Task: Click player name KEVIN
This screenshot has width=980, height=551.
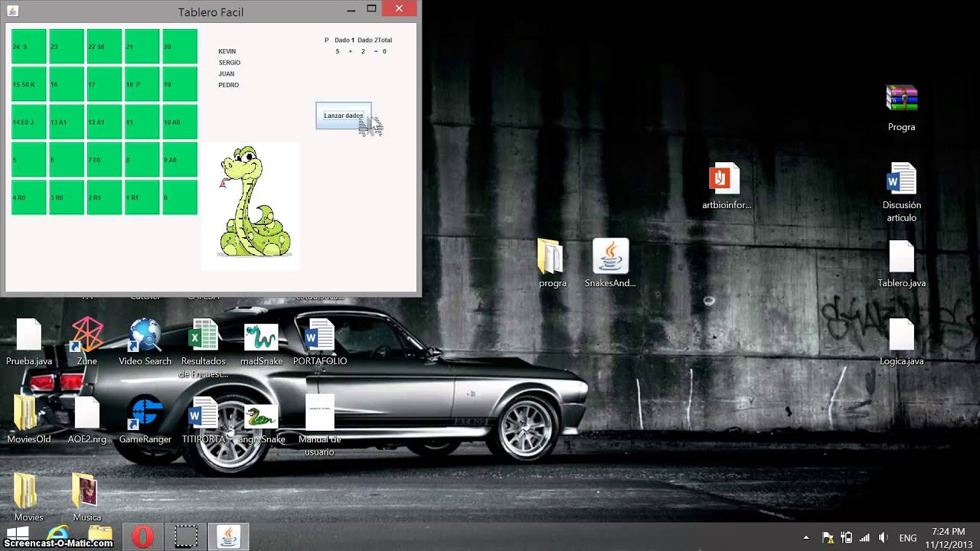Action: tap(227, 51)
